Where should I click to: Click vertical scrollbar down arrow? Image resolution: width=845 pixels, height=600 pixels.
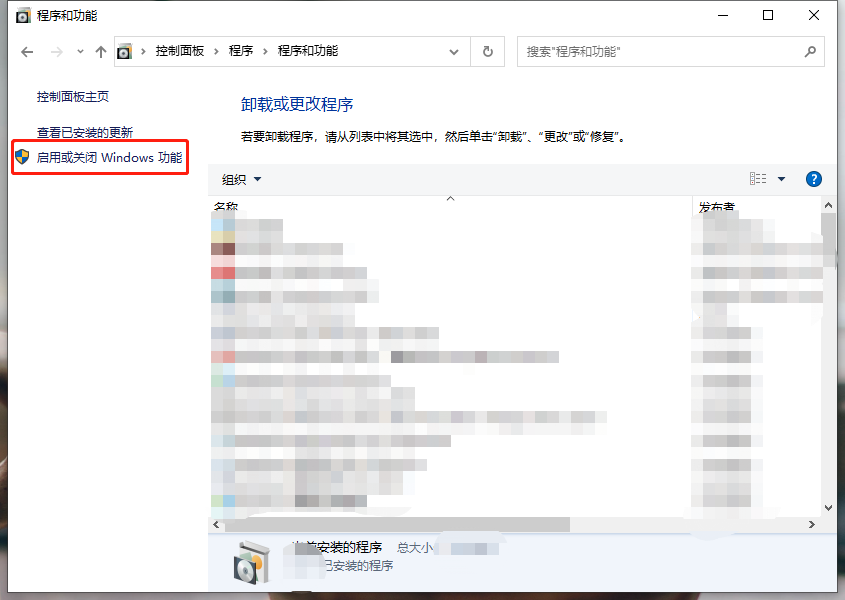coord(828,508)
